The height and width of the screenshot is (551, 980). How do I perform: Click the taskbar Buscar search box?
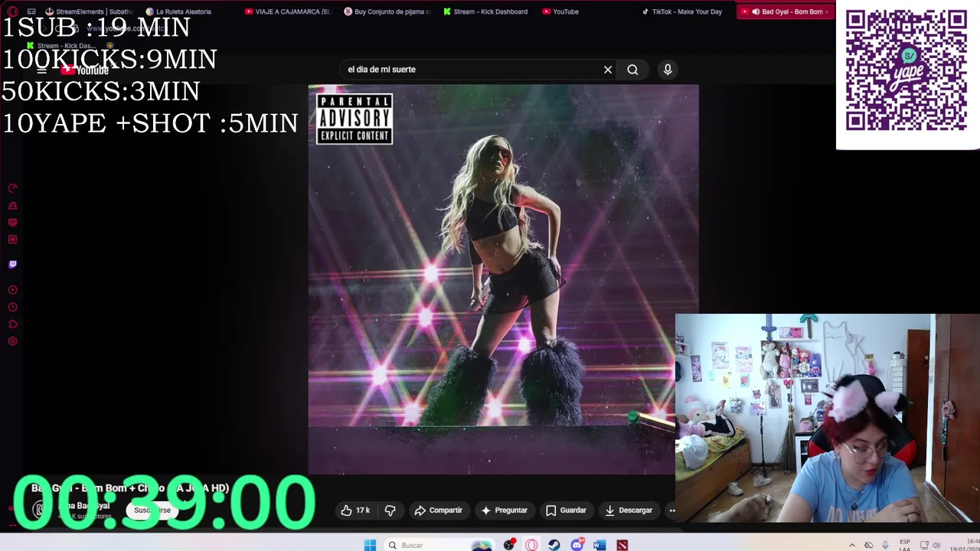click(x=438, y=545)
